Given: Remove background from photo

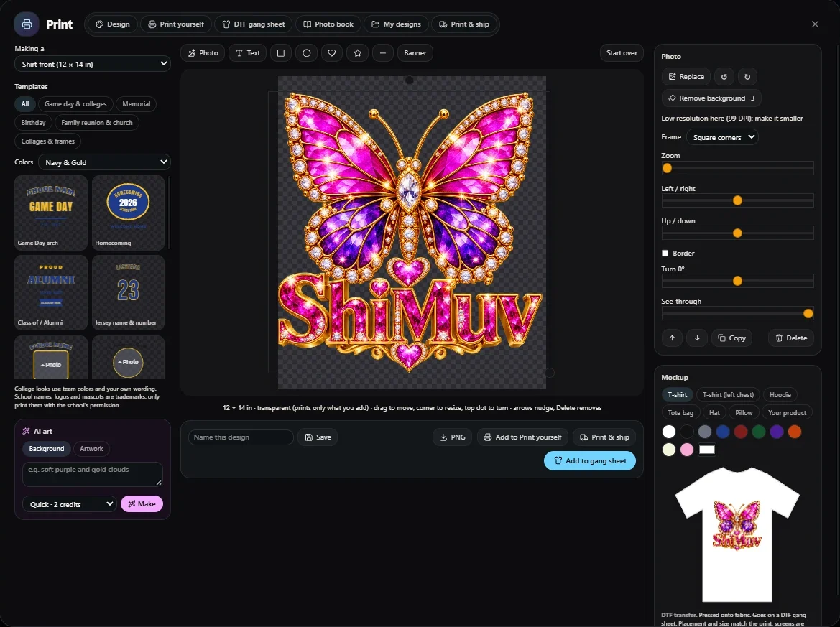Looking at the screenshot, I should coord(711,98).
